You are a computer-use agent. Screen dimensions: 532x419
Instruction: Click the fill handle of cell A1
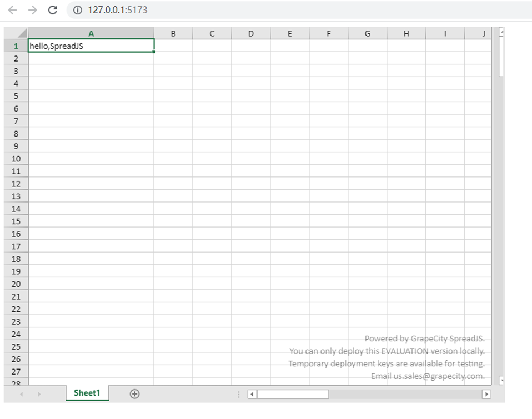coord(154,52)
